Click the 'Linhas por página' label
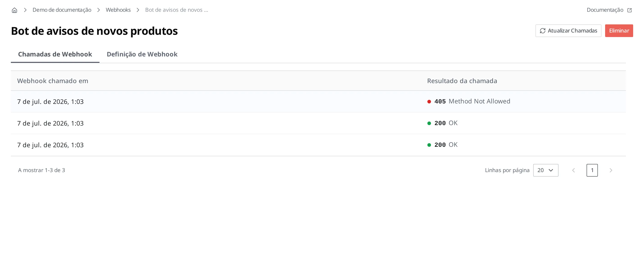This screenshot has height=271, width=644. [507, 170]
